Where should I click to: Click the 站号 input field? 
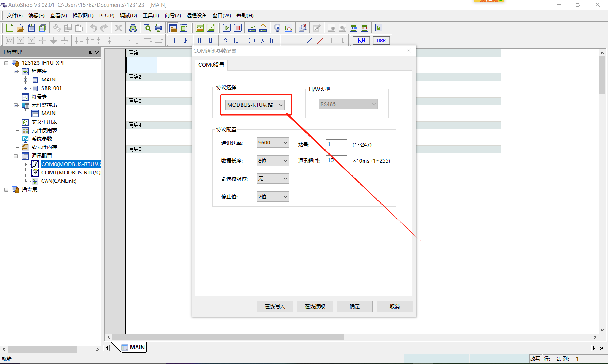tap(337, 144)
